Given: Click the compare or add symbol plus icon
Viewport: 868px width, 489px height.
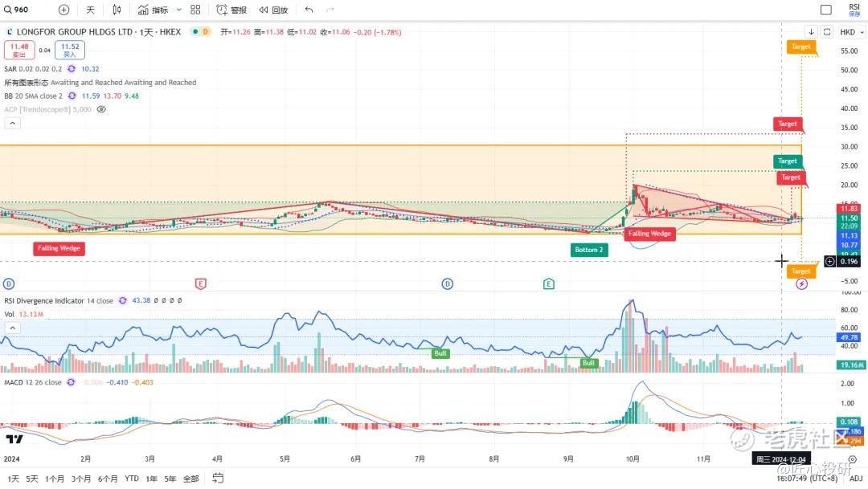Looking at the screenshot, I should [63, 10].
